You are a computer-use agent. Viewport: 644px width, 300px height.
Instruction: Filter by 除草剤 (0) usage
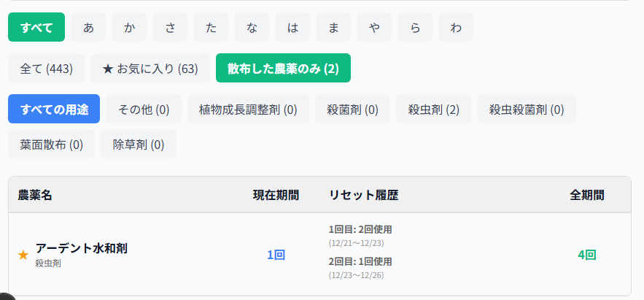tap(139, 145)
